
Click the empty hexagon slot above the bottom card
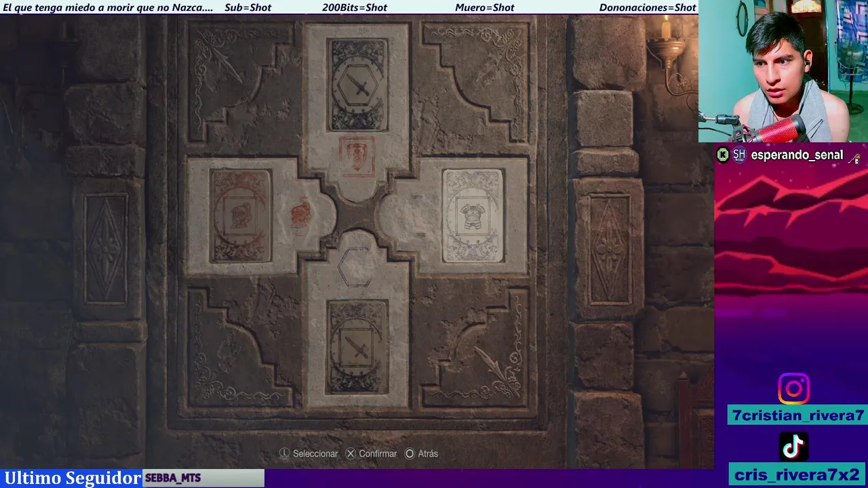(x=356, y=267)
